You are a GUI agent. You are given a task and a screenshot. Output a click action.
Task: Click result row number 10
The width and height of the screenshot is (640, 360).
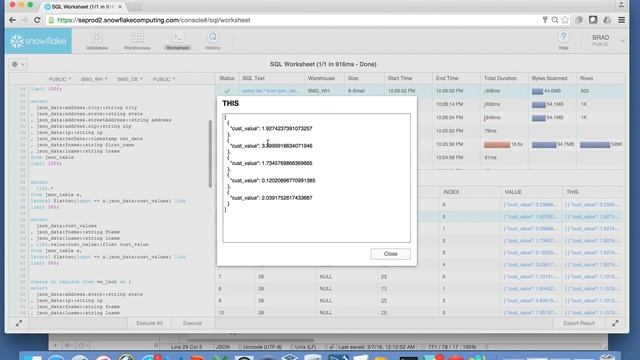pyautogui.click(x=221, y=313)
